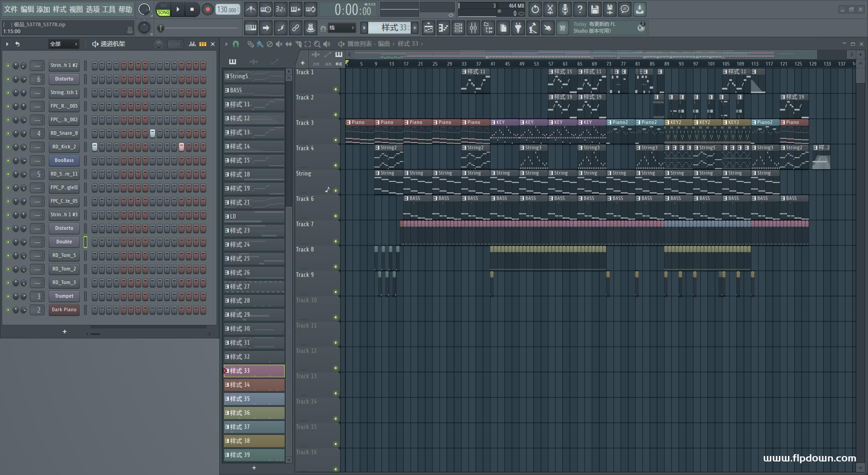Mute Track 7 in the playlist
Image resolution: width=868 pixels, height=475 pixels.
click(x=335, y=242)
